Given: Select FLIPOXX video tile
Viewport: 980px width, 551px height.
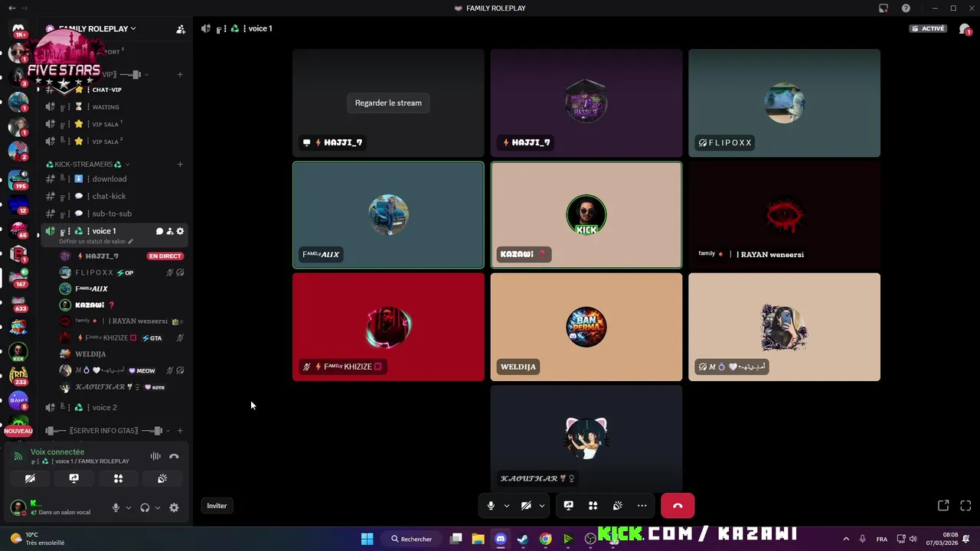Looking at the screenshot, I should point(784,103).
